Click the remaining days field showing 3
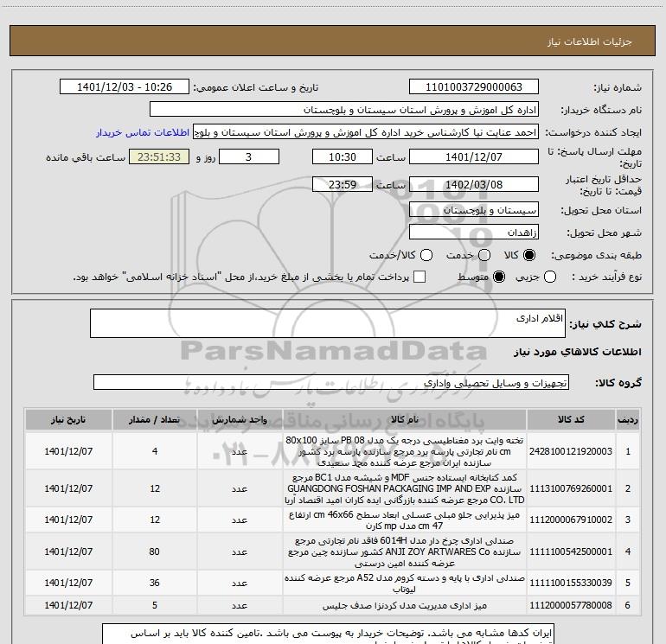 (249, 156)
